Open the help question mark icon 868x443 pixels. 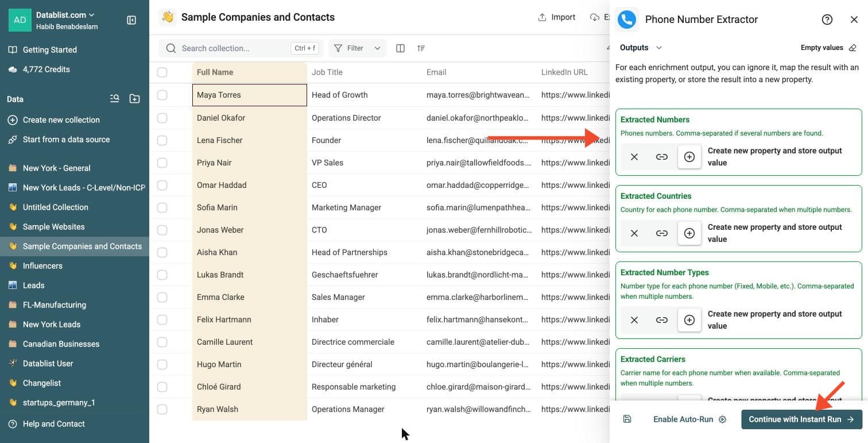pyautogui.click(x=827, y=20)
